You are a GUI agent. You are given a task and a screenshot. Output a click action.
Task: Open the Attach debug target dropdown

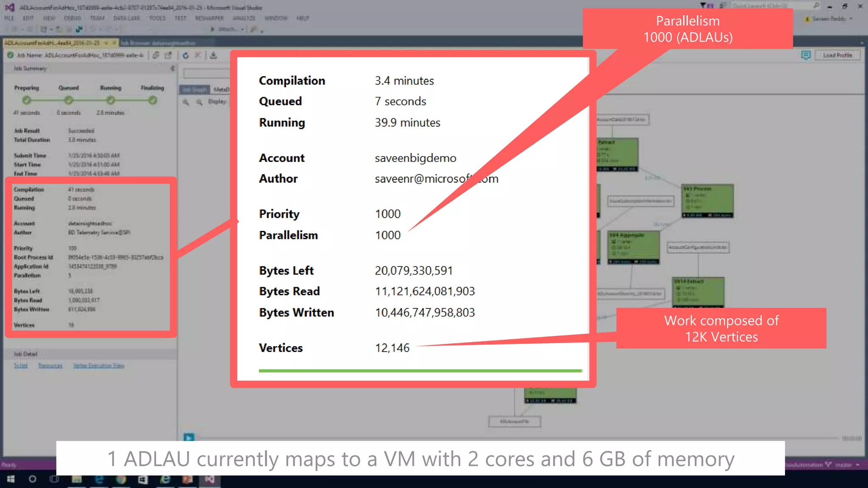coord(242,29)
